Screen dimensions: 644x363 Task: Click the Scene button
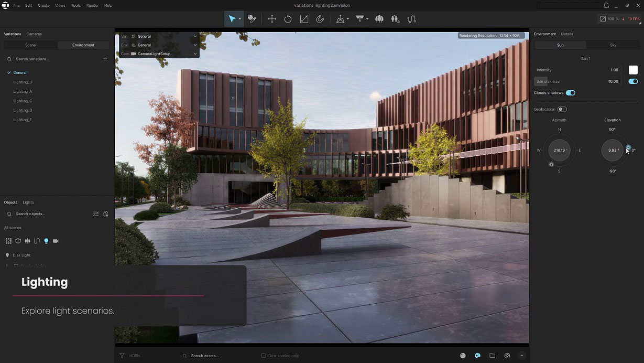(x=30, y=45)
